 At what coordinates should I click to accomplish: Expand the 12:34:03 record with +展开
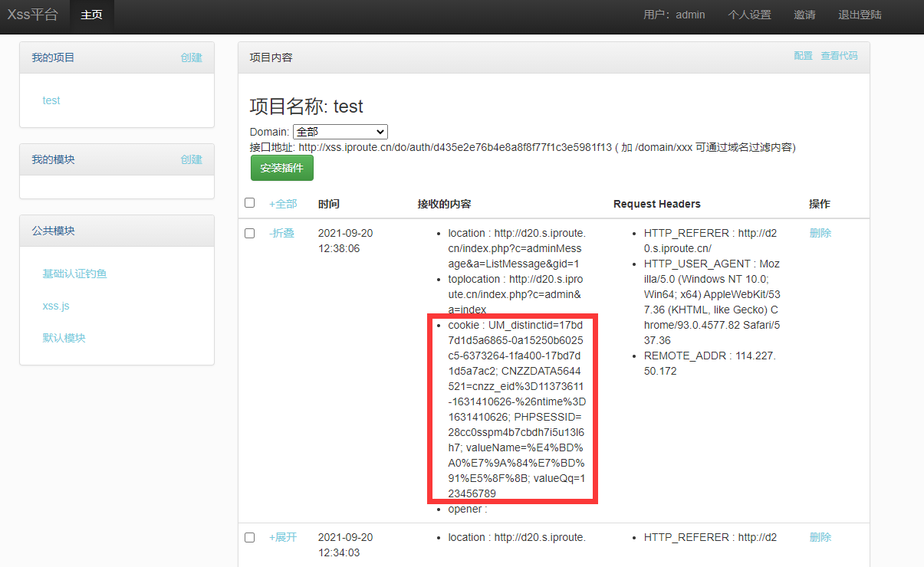[282, 537]
